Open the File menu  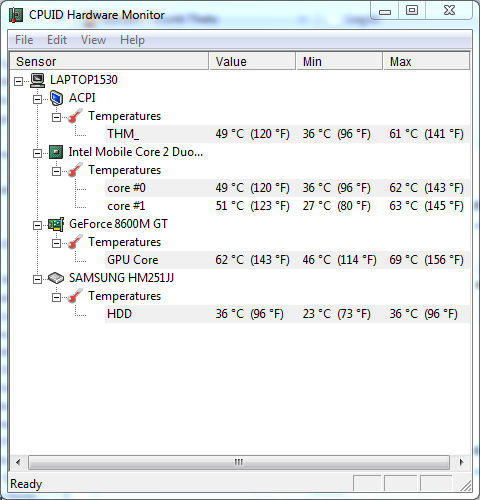[24, 40]
